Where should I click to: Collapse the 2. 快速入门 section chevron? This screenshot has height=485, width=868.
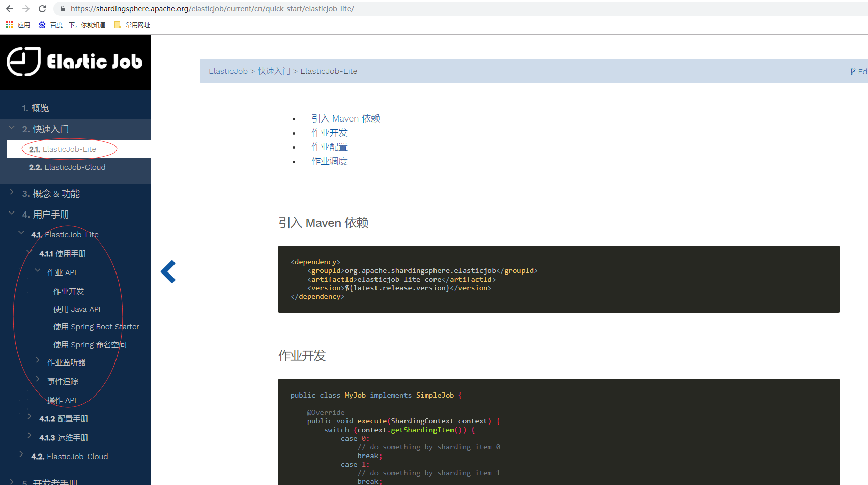[12, 128]
